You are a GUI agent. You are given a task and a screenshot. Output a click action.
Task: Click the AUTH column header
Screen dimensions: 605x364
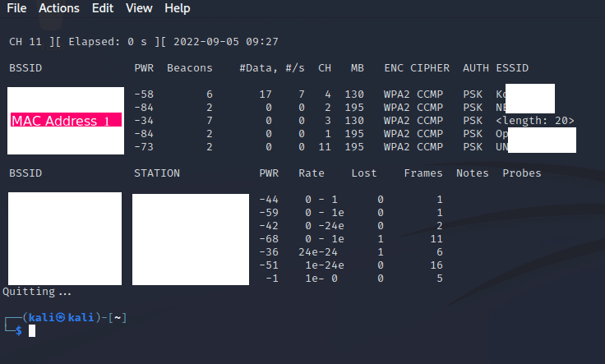coord(476,68)
